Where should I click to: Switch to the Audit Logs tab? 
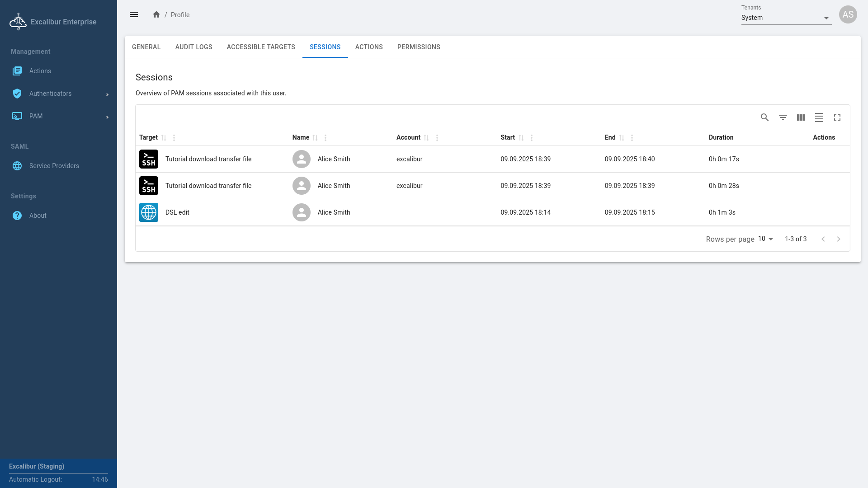[x=193, y=47]
